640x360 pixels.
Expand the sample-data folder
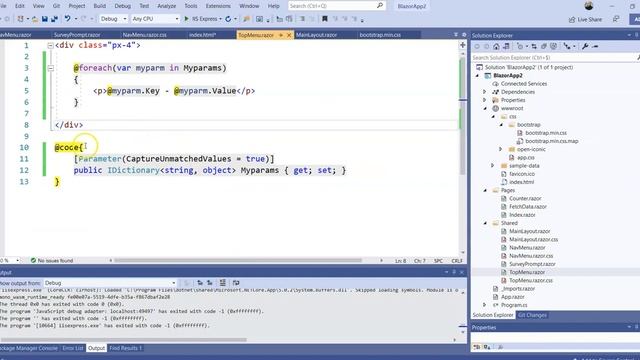point(493,166)
